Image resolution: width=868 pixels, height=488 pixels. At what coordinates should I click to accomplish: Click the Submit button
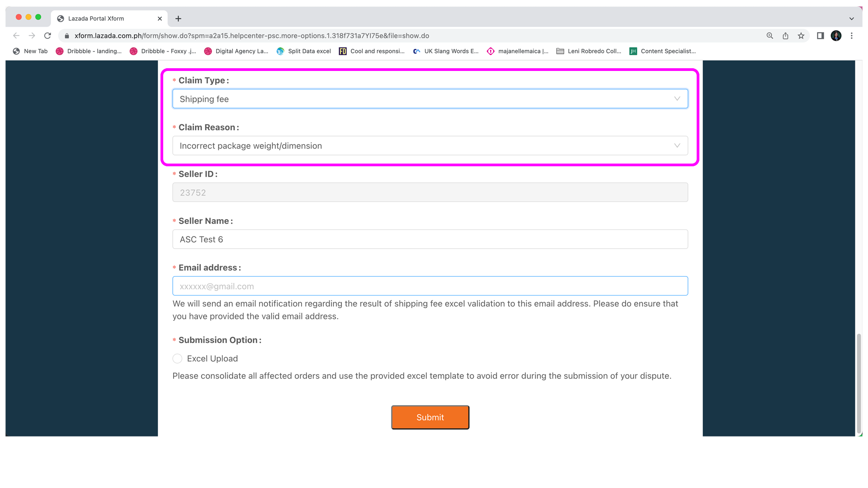(430, 417)
